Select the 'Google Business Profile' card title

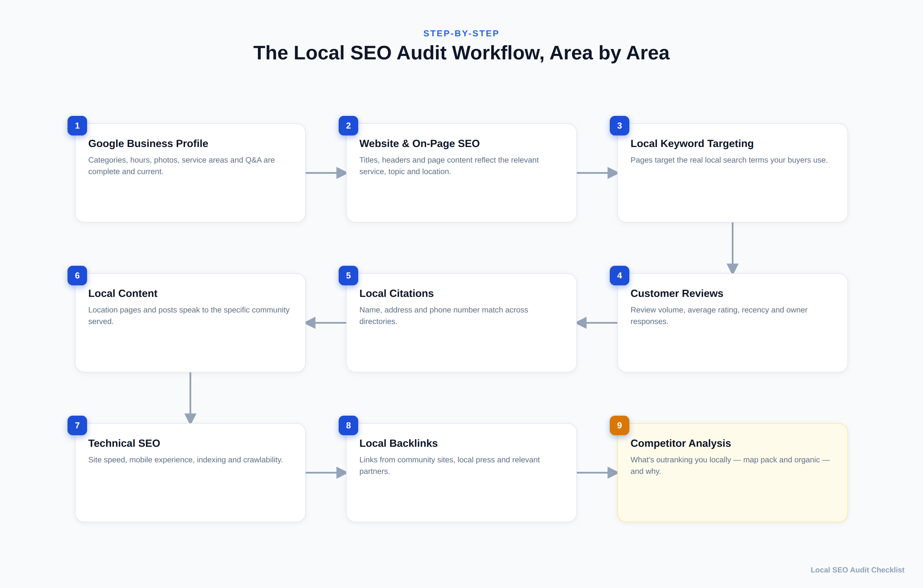148,143
